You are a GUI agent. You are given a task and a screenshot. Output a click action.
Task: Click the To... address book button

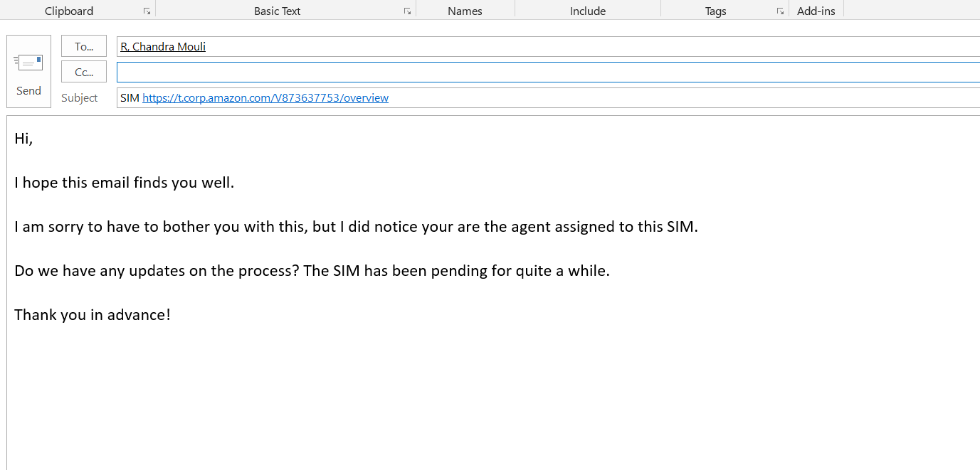[x=84, y=46]
